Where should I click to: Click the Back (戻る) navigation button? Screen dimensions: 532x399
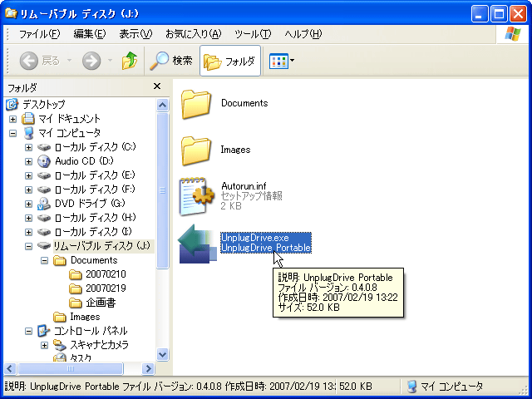(x=40, y=61)
